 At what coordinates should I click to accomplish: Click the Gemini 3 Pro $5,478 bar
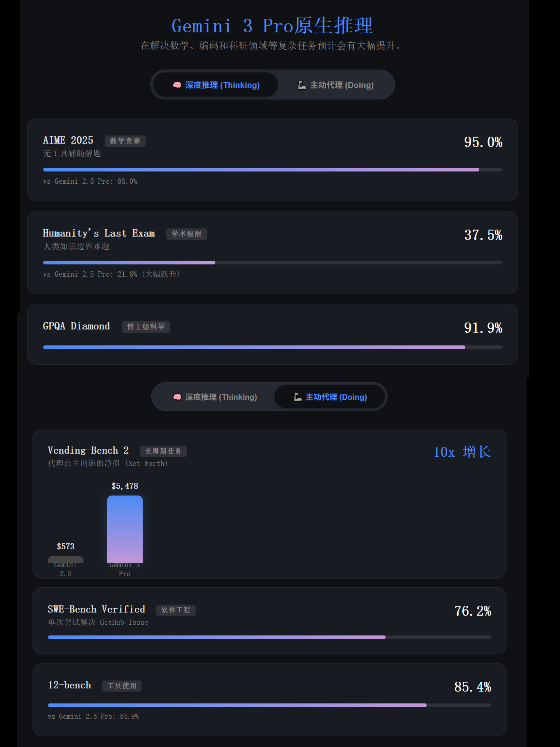tap(125, 529)
